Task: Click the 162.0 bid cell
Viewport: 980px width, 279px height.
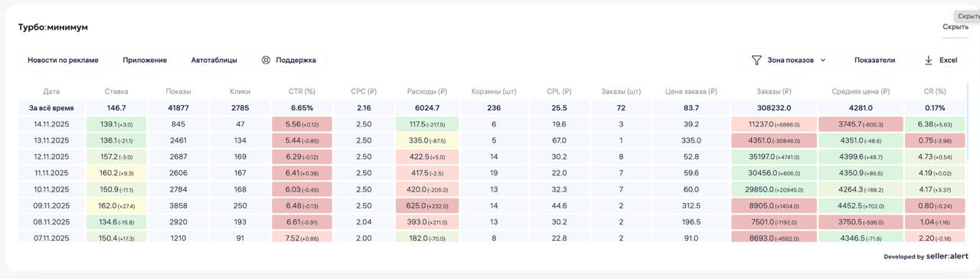Action: pos(116,205)
